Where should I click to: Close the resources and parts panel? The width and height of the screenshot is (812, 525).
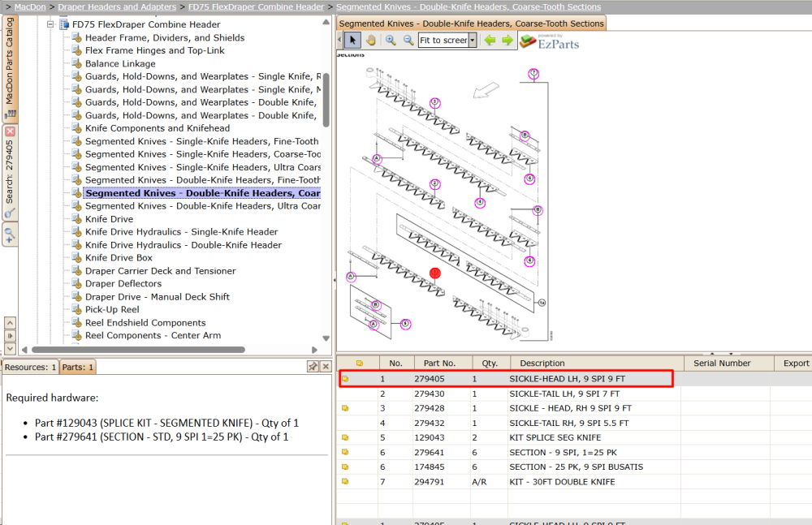tap(326, 367)
